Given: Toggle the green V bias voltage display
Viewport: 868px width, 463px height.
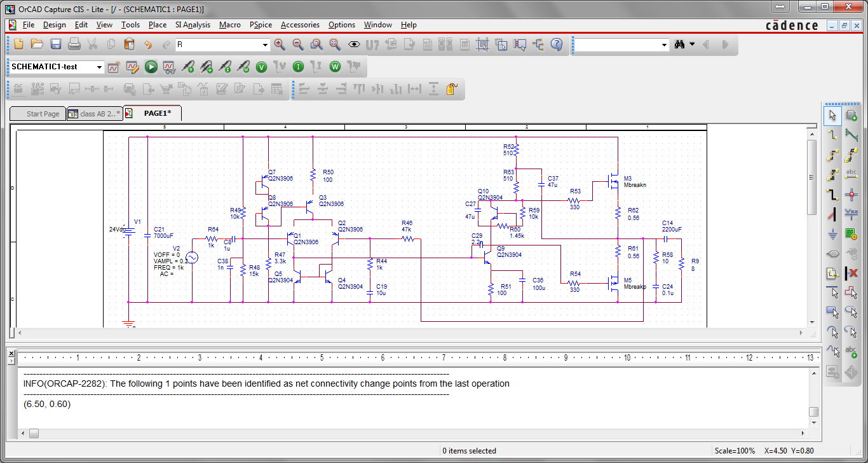Looking at the screenshot, I should [261, 67].
